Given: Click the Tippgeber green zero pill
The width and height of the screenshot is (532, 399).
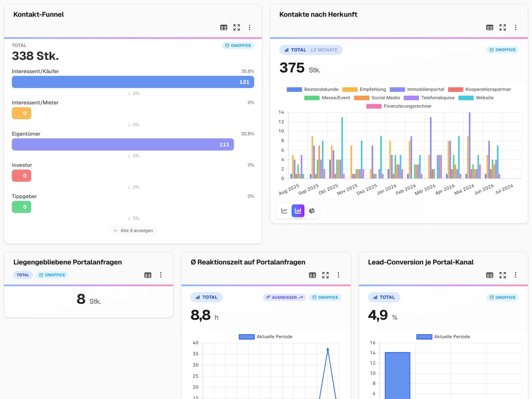Looking at the screenshot, I should (x=22, y=207).
